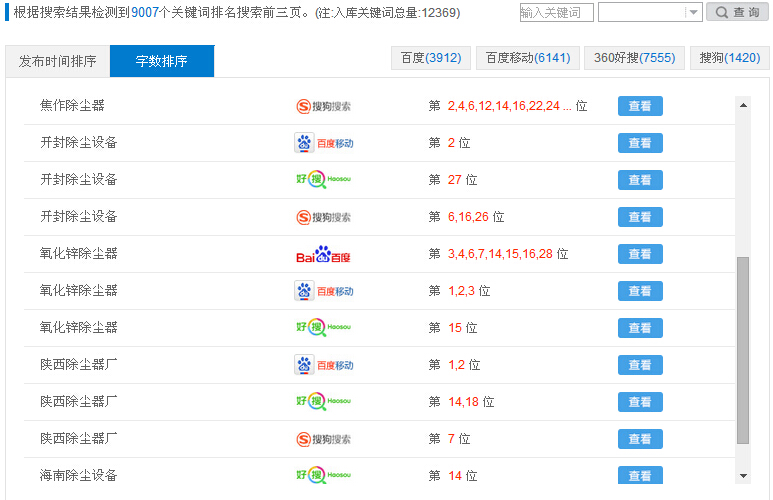Click the Sogou logo in 焦作除尘器 row

point(323,106)
